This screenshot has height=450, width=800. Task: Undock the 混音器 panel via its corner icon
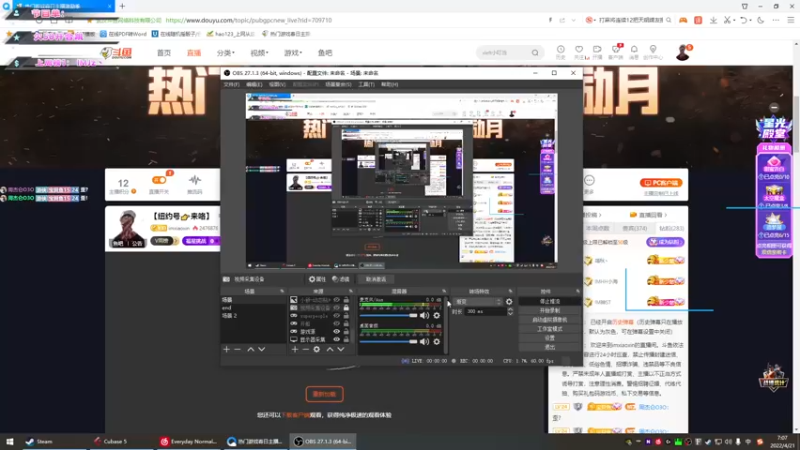click(444, 291)
